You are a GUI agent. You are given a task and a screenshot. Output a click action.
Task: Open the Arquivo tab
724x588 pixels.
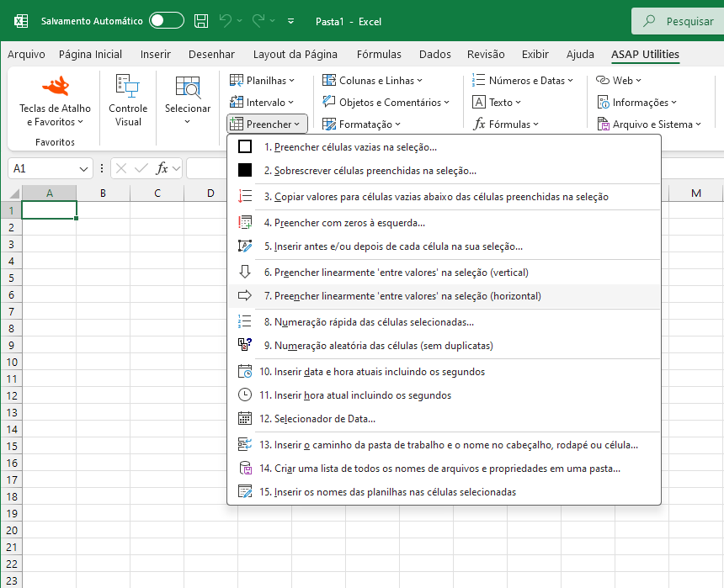click(x=26, y=55)
